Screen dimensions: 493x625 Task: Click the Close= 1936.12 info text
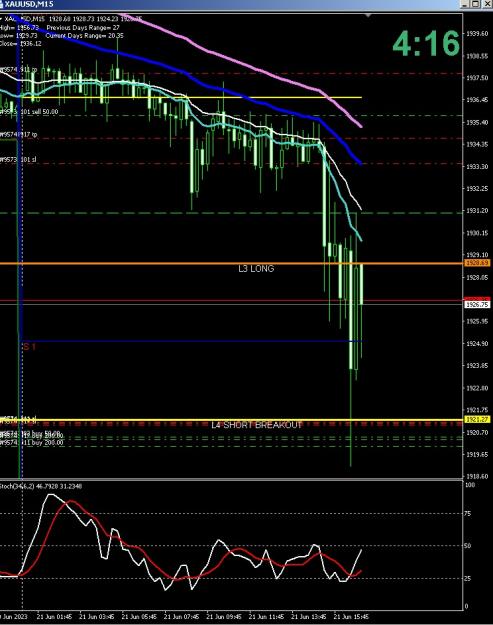click(x=21, y=43)
